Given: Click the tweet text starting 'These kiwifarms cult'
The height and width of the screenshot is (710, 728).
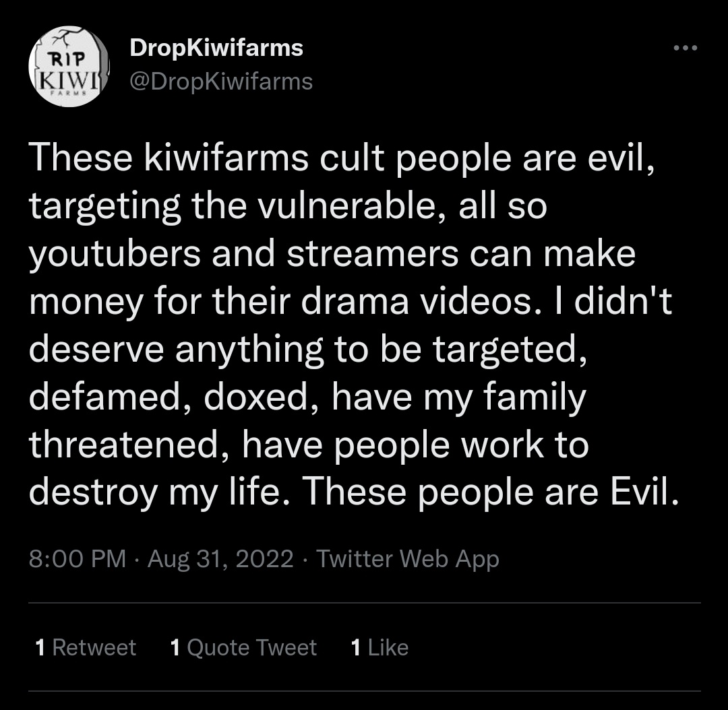Looking at the screenshot, I should click(x=354, y=325).
